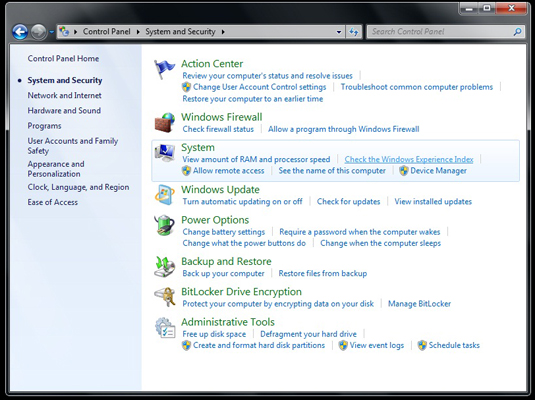Open BitLocker Drive Encryption heading
Image resolution: width=535 pixels, height=400 pixels.
click(x=241, y=292)
